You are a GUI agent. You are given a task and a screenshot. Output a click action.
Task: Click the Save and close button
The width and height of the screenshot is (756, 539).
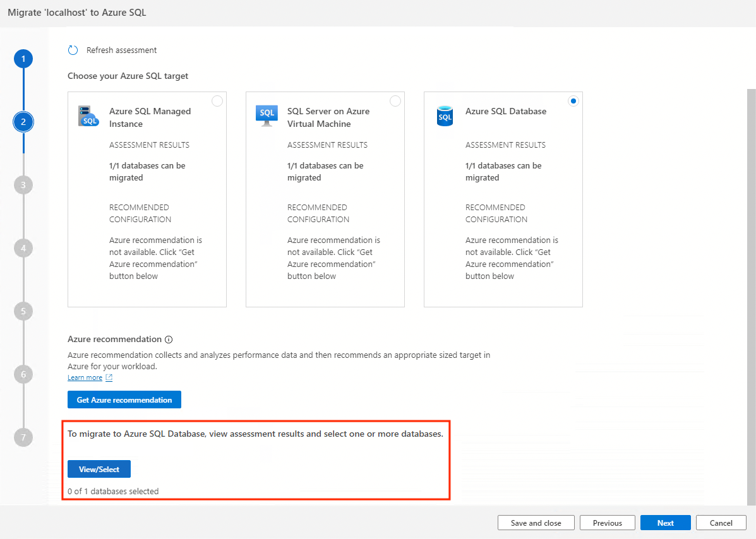point(536,523)
